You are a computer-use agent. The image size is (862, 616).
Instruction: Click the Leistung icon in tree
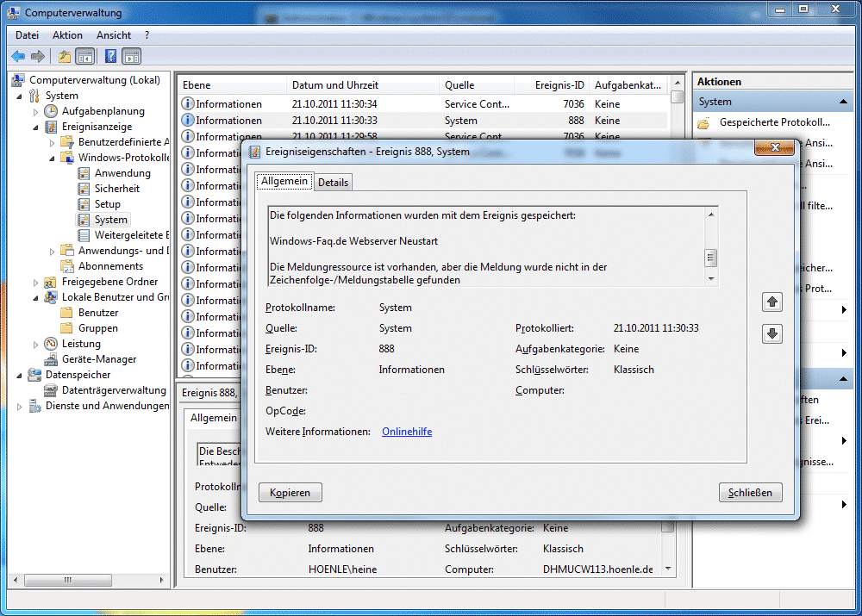point(51,344)
